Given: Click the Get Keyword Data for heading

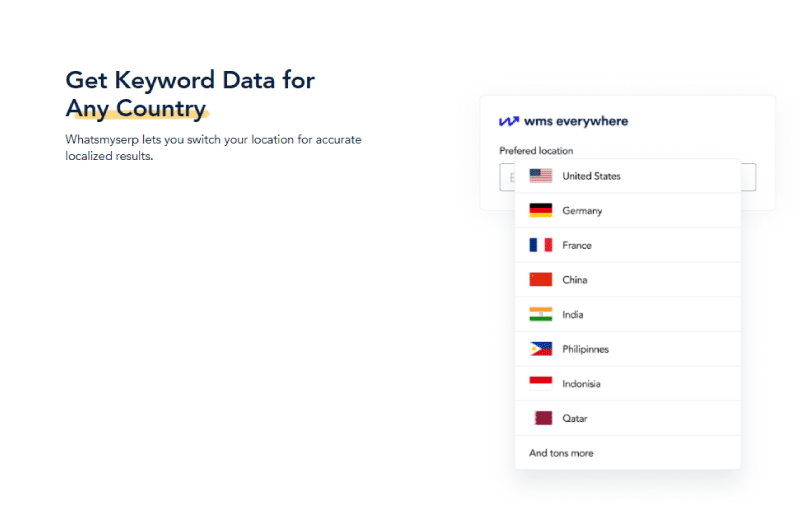Looking at the screenshot, I should 190,80.
